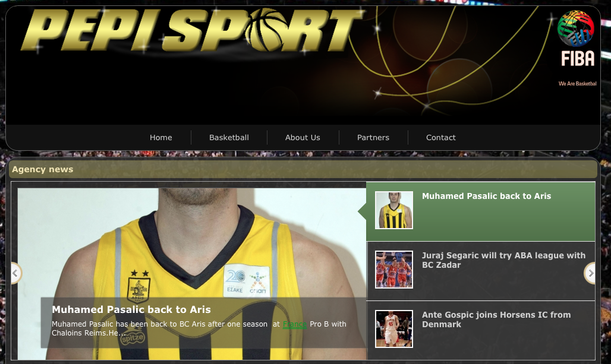This screenshot has width=611, height=364.
Task: Go to the Contact page
Action: (440, 137)
